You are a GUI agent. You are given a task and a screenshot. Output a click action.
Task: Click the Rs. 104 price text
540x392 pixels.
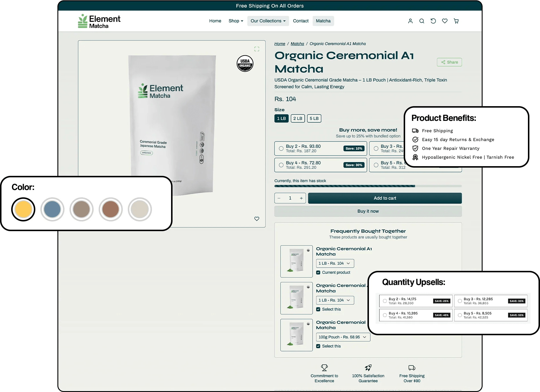[285, 99]
